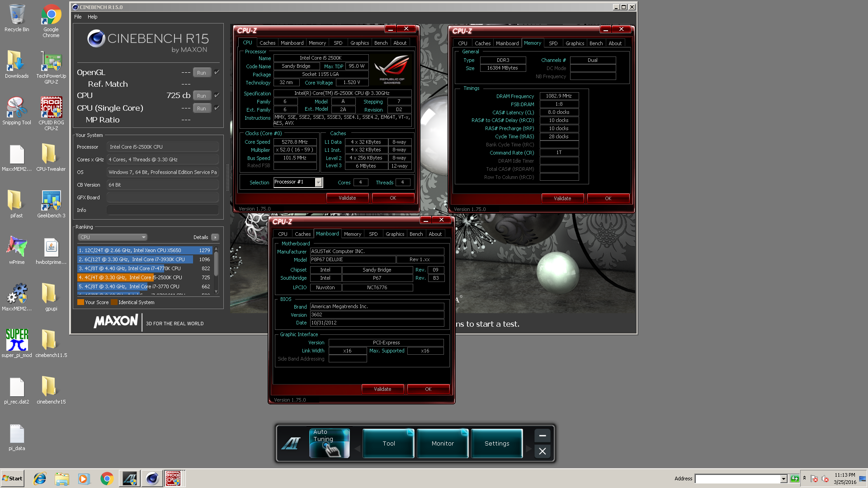
Task: Select Xeon X5650 ranking entry
Action: (144, 250)
